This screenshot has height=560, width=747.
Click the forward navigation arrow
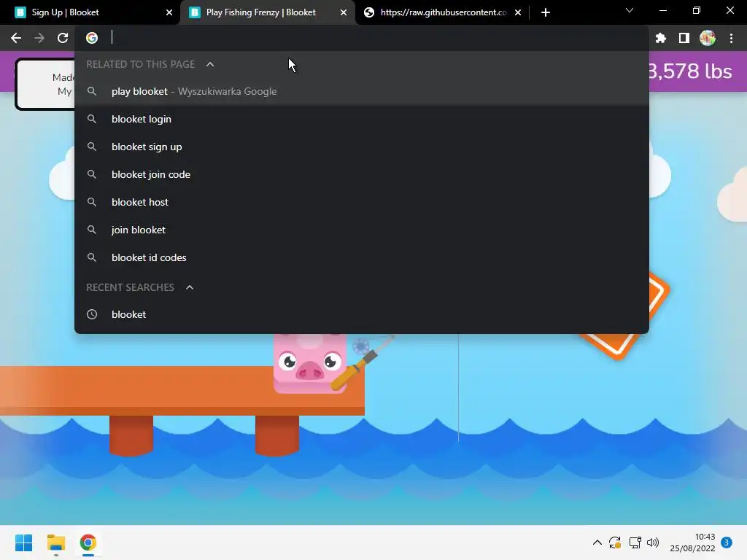click(x=39, y=38)
